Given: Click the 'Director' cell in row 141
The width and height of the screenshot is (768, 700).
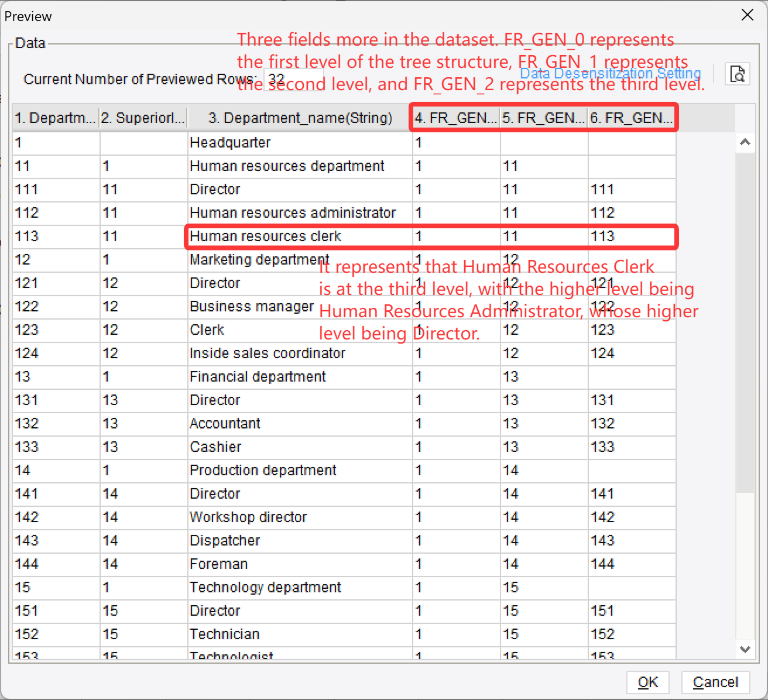Looking at the screenshot, I should (300, 494).
